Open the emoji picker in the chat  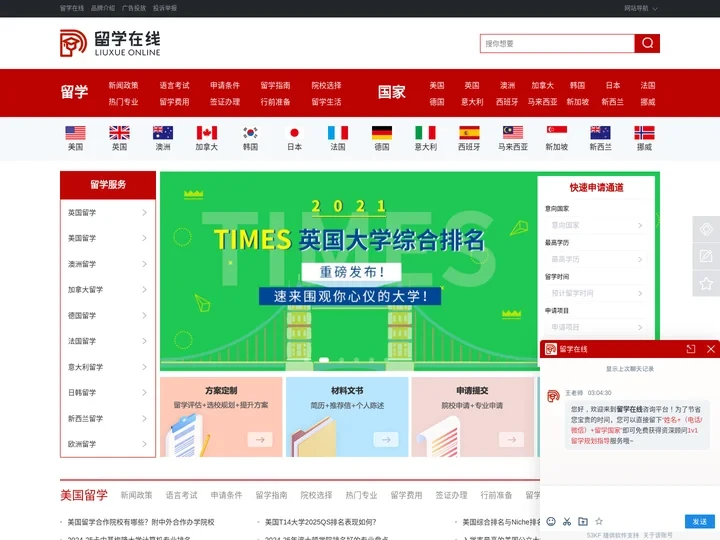[551, 521]
